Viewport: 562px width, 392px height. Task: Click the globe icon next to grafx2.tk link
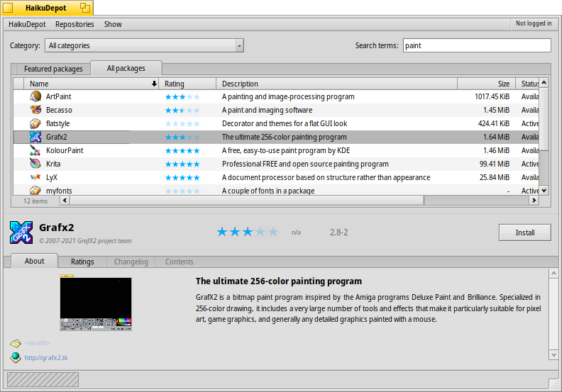pos(16,357)
